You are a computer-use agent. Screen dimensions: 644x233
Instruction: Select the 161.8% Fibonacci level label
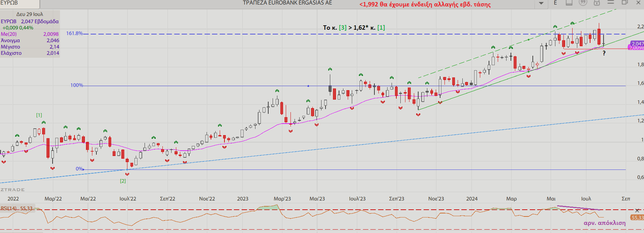(x=74, y=33)
